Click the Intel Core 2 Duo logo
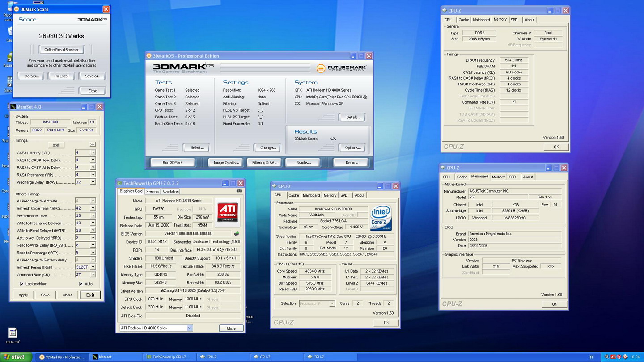The image size is (644, 362). coord(381,218)
